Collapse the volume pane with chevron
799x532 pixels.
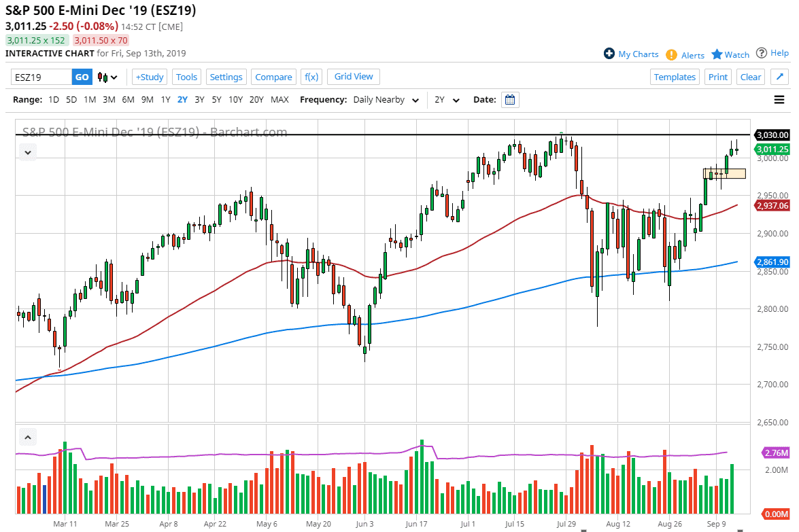pos(28,437)
